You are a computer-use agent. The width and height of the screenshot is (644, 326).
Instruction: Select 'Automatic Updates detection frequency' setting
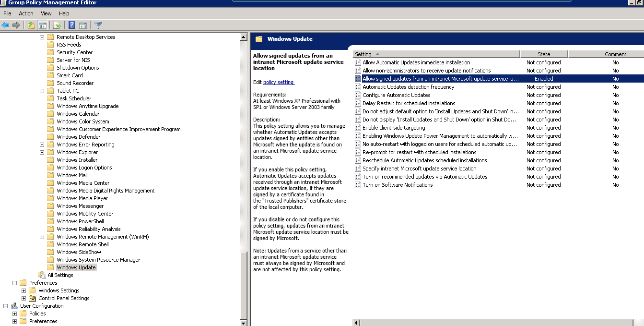tap(408, 87)
